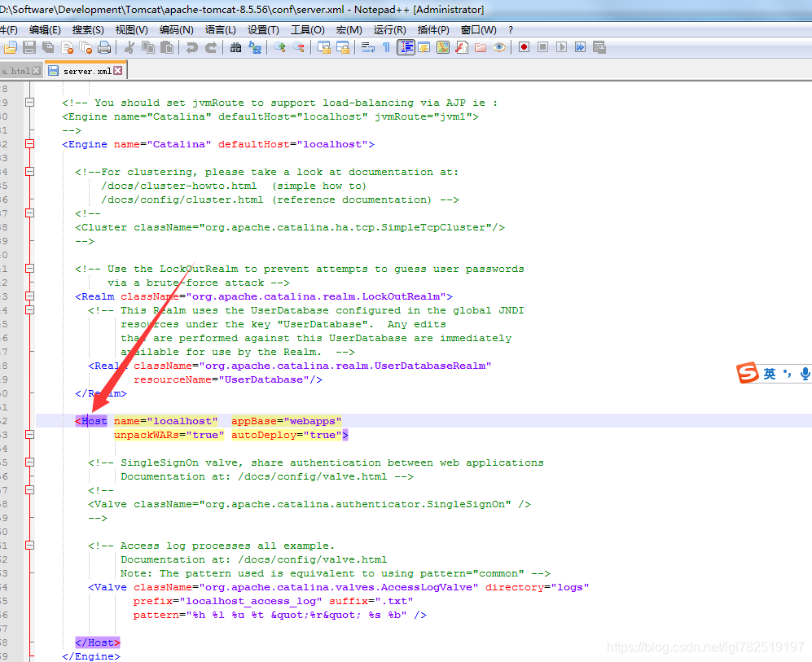The image size is (812, 662).
Task: Collapse the commented SingleSignOn Valve fold marker
Action: coord(30,489)
